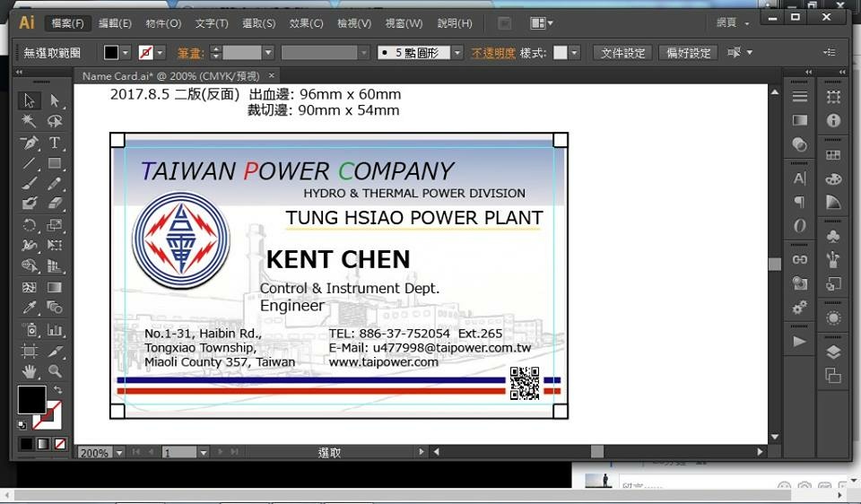
Task: Open the Symbols panel club icon
Action: click(833, 236)
